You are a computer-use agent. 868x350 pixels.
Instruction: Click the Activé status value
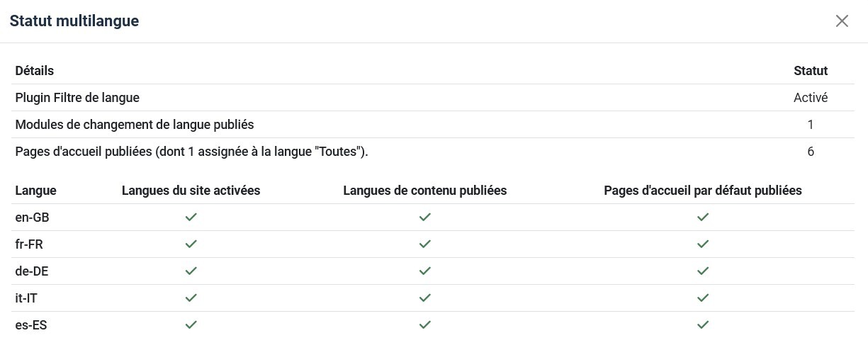tap(811, 98)
